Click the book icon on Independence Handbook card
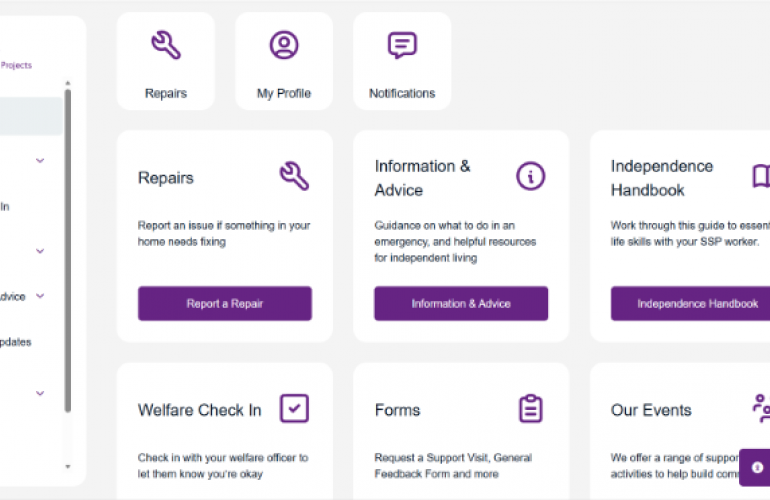This screenshot has height=500, width=770. coord(761,177)
